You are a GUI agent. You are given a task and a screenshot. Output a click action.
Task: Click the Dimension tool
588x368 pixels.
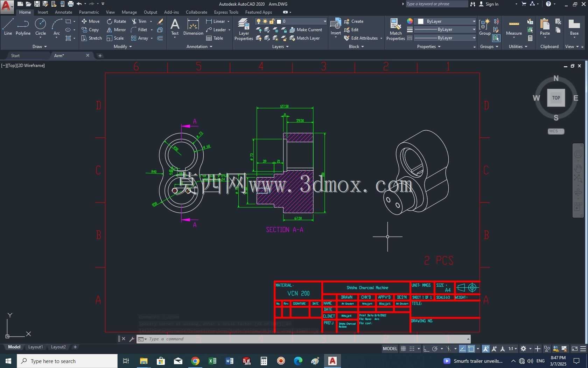click(193, 27)
